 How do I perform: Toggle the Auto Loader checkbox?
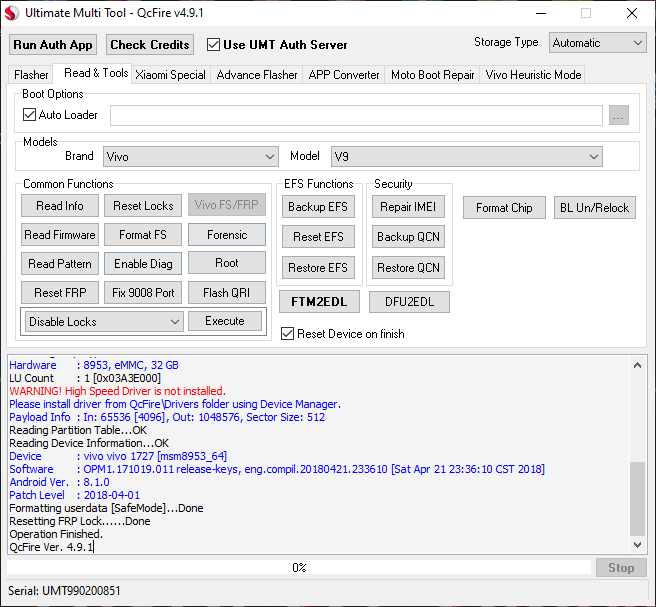pyautogui.click(x=29, y=115)
